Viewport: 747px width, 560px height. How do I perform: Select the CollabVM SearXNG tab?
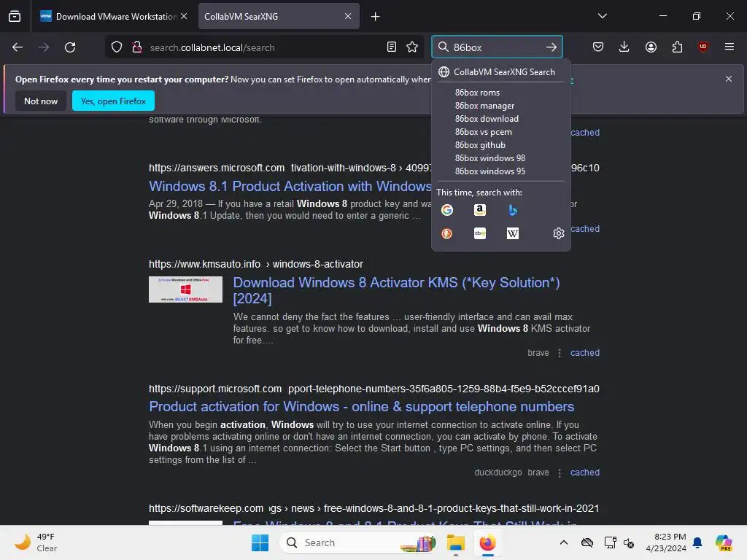pyautogui.click(x=278, y=16)
